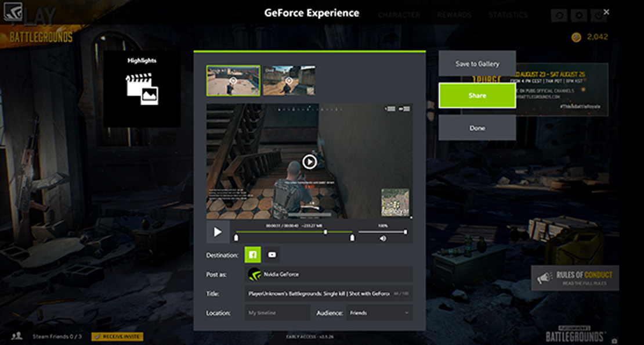Click the battle points coin icon

point(576,37)
